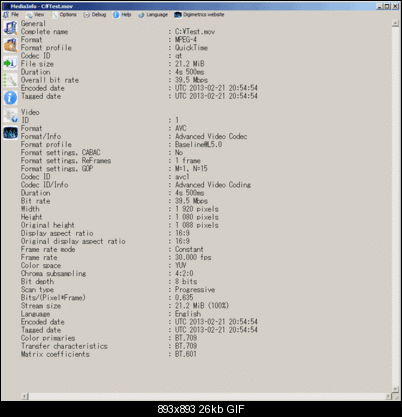The height and width of the screenshot is (417, 402).
Task: Click the Original display aspect ratio label
Action: click(x=73, y=241)
